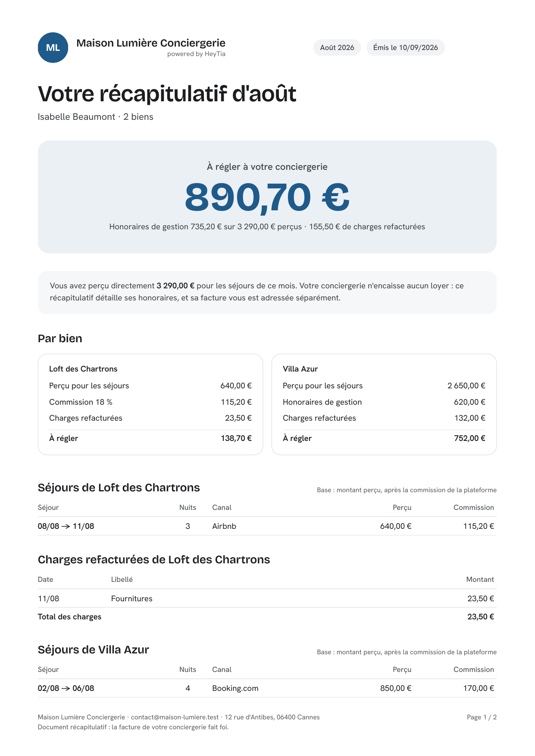This screenshot has height=756, width=535.
Task: Click the bold total 23,50 € of charges
Action: coord(481,617)
